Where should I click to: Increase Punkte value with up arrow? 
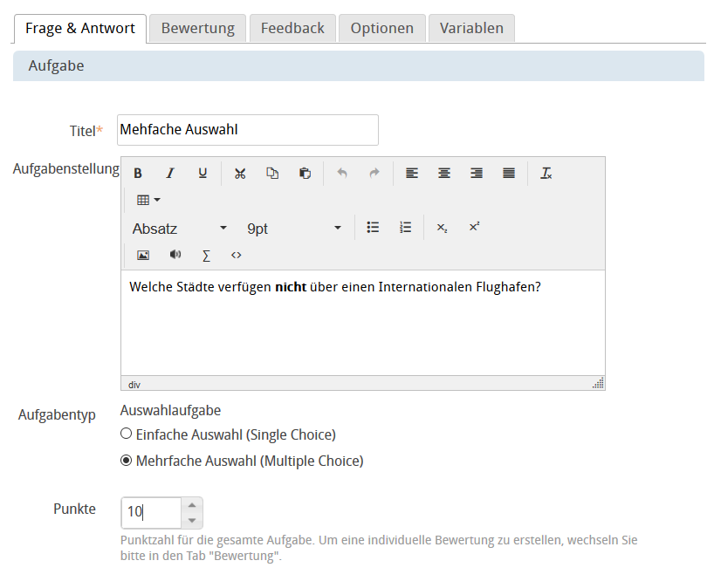[193, 504]
